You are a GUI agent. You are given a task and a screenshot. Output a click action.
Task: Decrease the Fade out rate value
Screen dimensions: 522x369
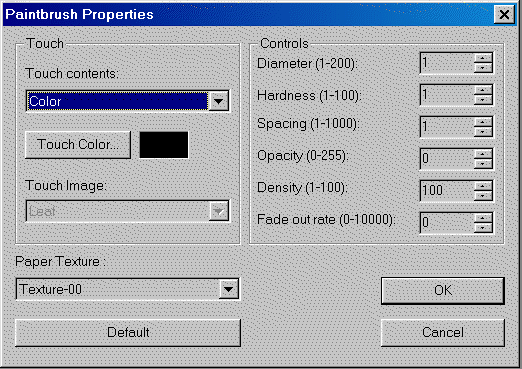[x=483, y=227]
